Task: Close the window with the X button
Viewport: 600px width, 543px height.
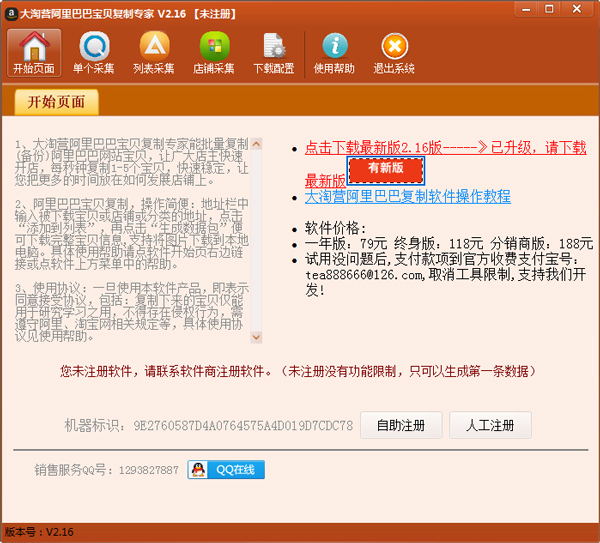Action: point(577,9)
